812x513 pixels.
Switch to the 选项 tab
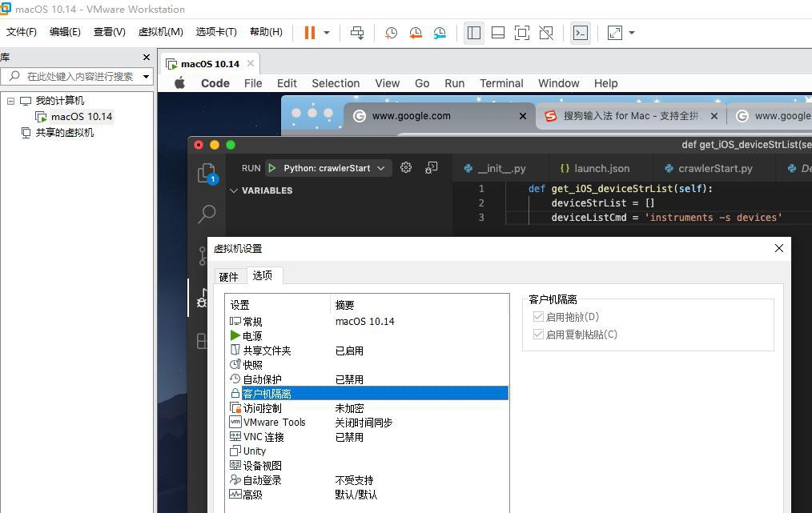263,275
